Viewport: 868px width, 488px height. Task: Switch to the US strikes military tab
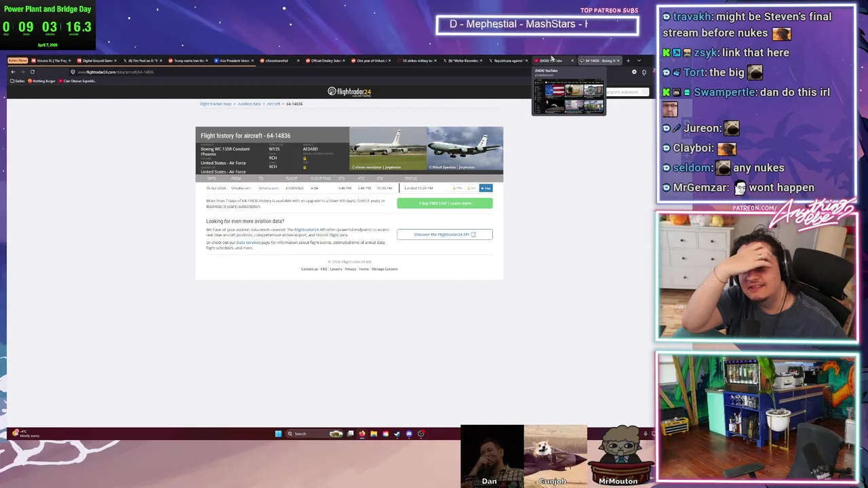(x=416, y=60)
